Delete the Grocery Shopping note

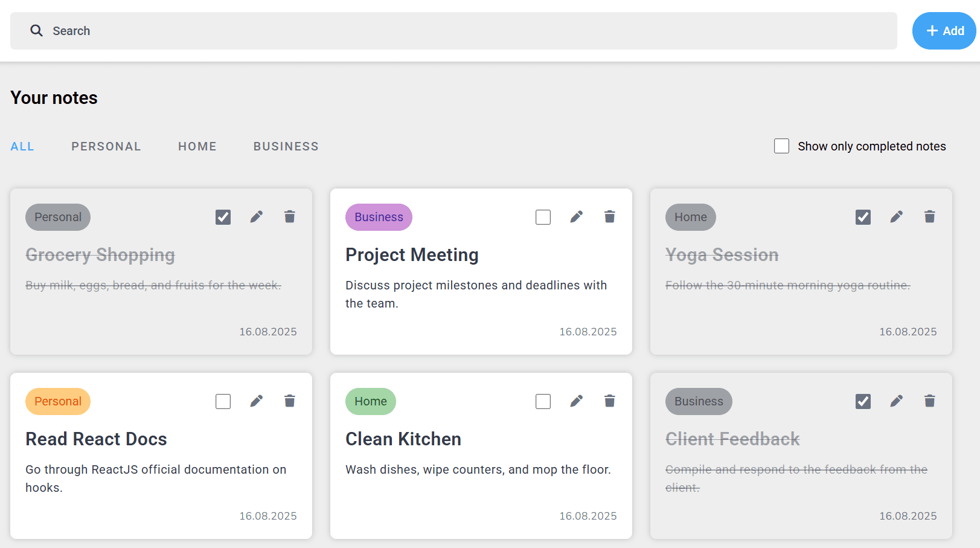[290, 217]
